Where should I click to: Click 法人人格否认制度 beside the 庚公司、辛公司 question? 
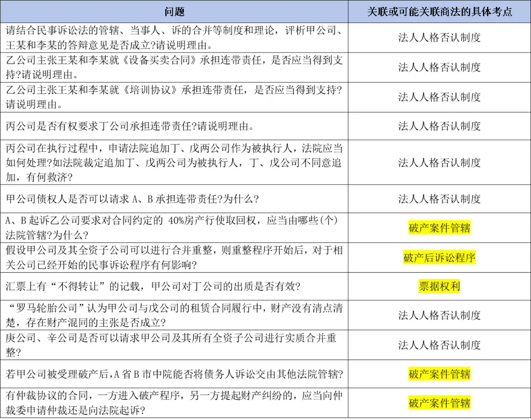point(440,345)
